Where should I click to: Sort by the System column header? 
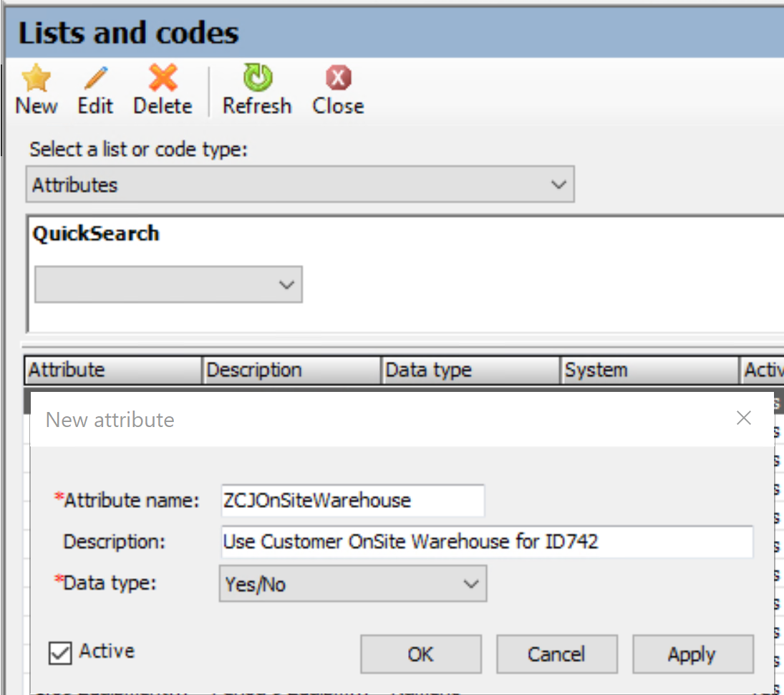(649, 370)
